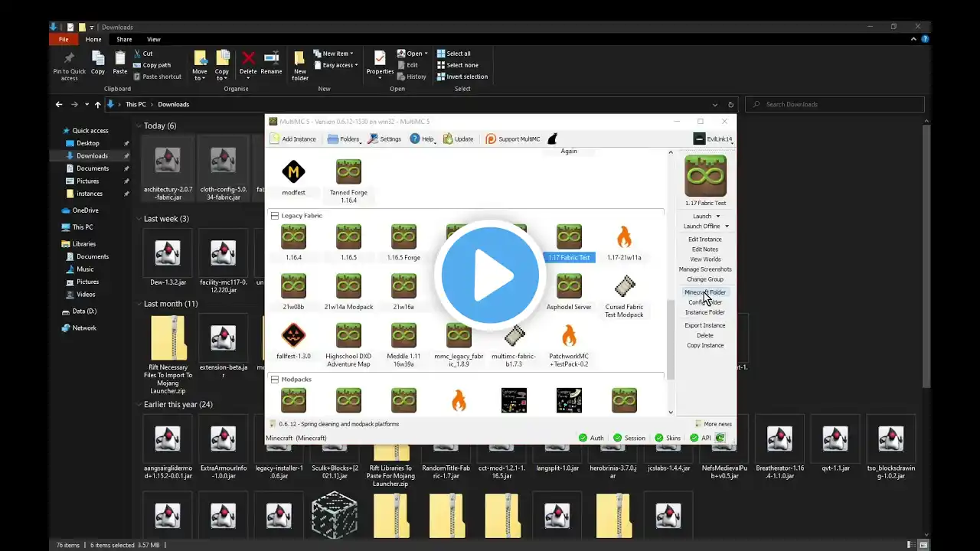This screenshot has width=980, height=551.
Task: Click Add Instance in MultiMC toolbar
Action: [x=293, y=139]
